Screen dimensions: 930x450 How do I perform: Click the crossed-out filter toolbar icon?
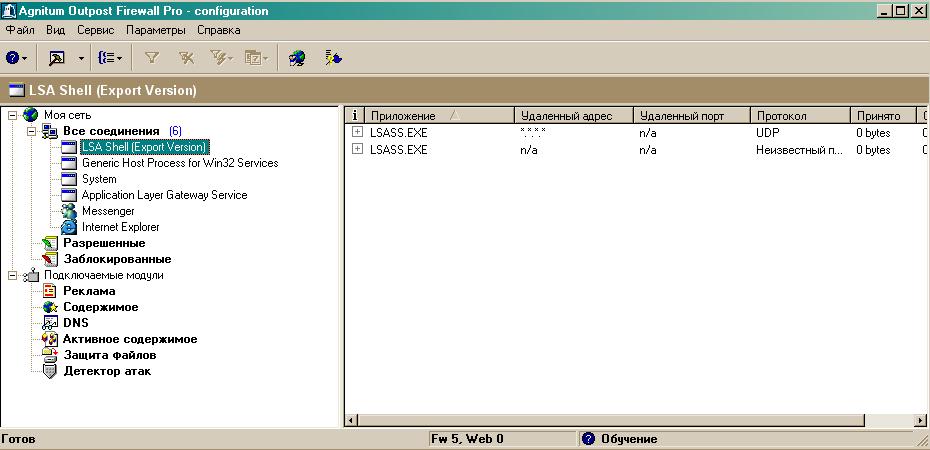pos(187,58)
